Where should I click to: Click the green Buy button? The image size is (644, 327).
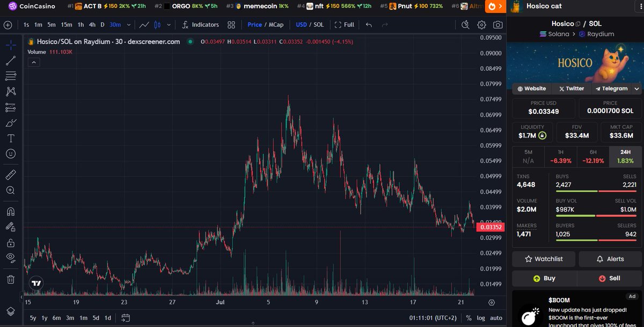pyautogui.click(x=544, y=278)
